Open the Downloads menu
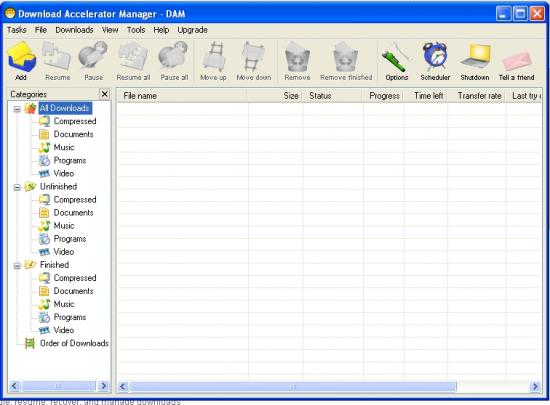The height and width of the screenshot is (405, 550). click(x=74, y=30)
